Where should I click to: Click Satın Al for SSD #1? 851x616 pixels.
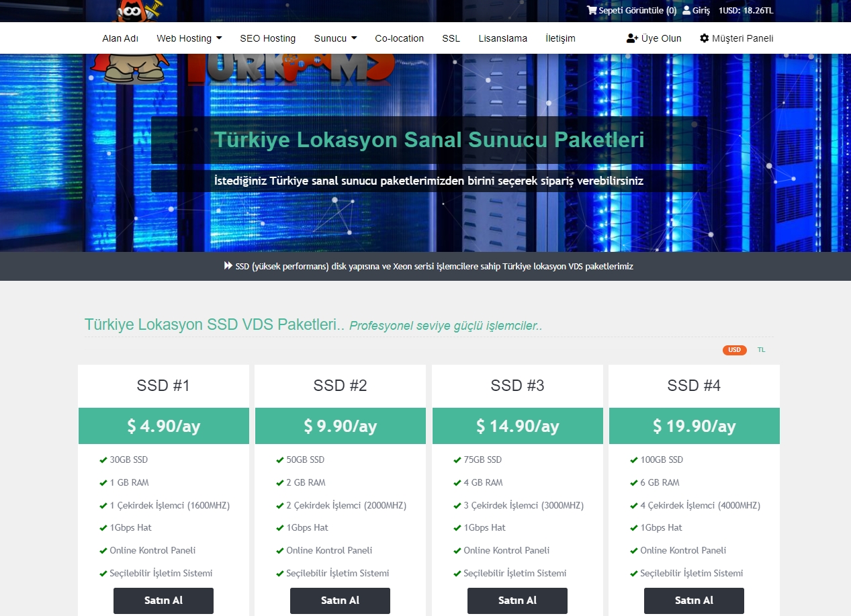pyautogui.click(x=163, y=601)
